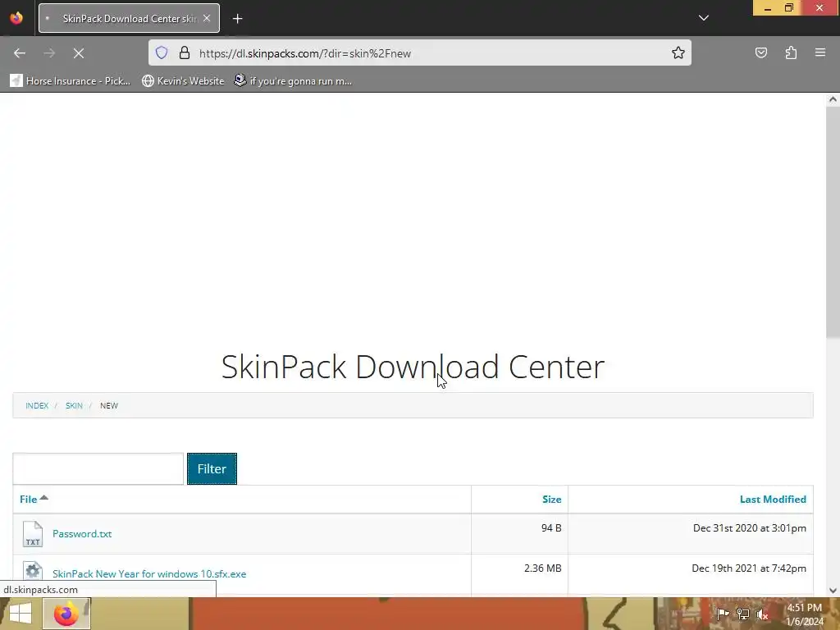This screenshot has width=840, height=630.
Task: Click the page scrollbar up arrow
Action: [x=833, y=99]
